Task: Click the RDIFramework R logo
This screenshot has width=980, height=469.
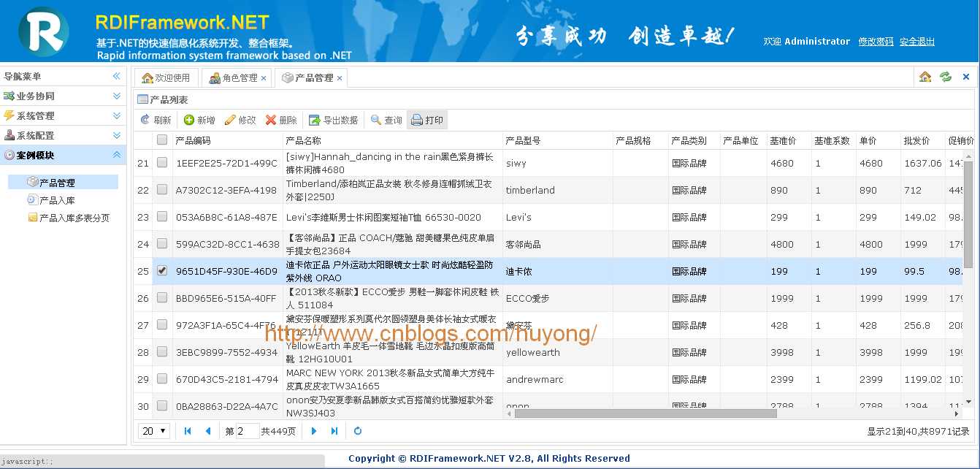Action: pos(44,31)
